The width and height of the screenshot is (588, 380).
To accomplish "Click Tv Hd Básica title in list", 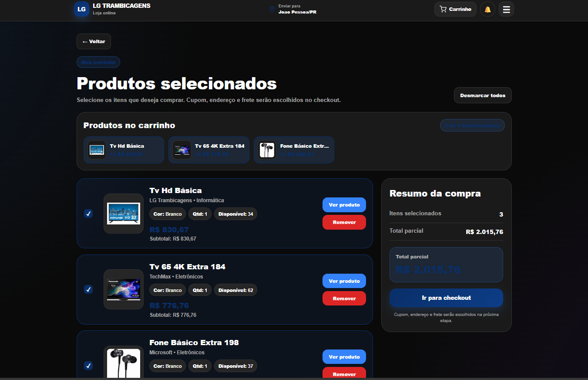I will coord(175,190).
